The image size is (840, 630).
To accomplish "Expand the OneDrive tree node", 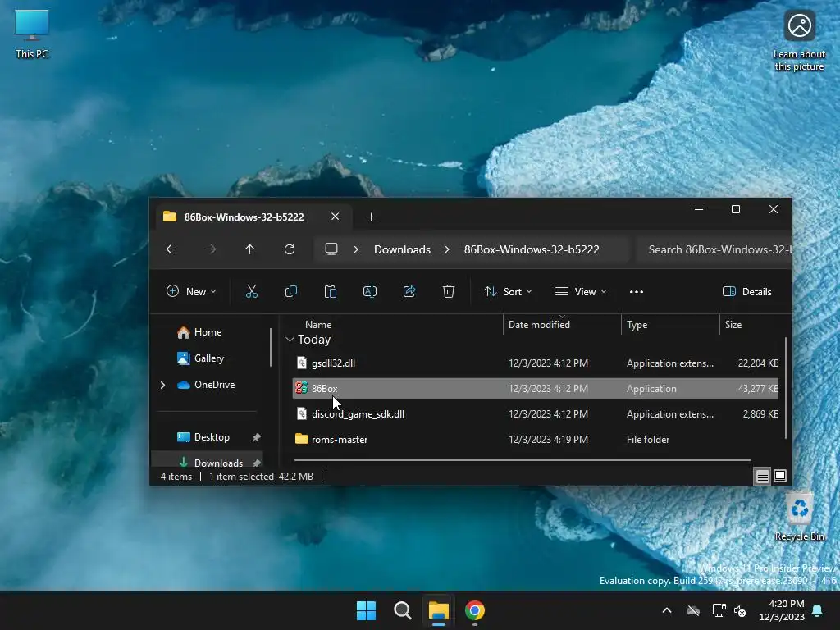I will click(x=162, y=385).
